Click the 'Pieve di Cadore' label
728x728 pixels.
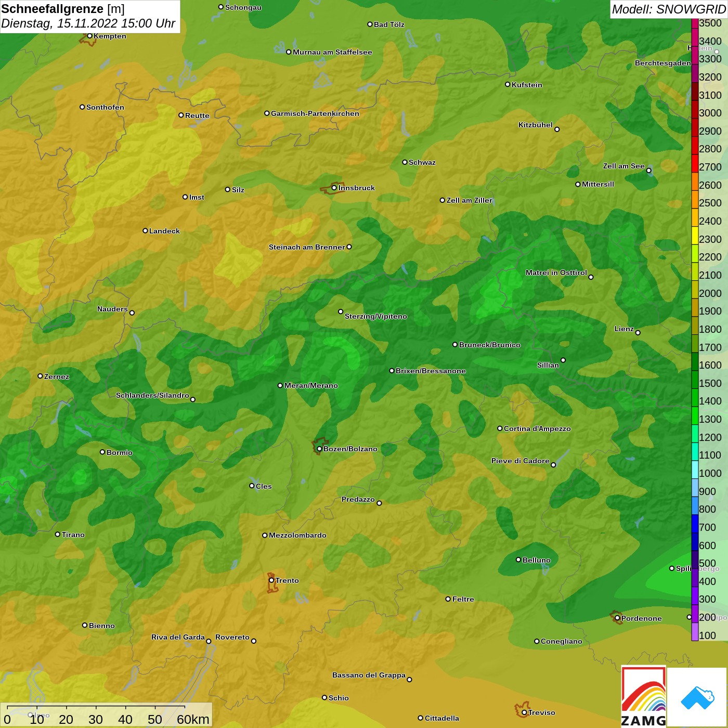pyautogui.click(x=521, y=461)
